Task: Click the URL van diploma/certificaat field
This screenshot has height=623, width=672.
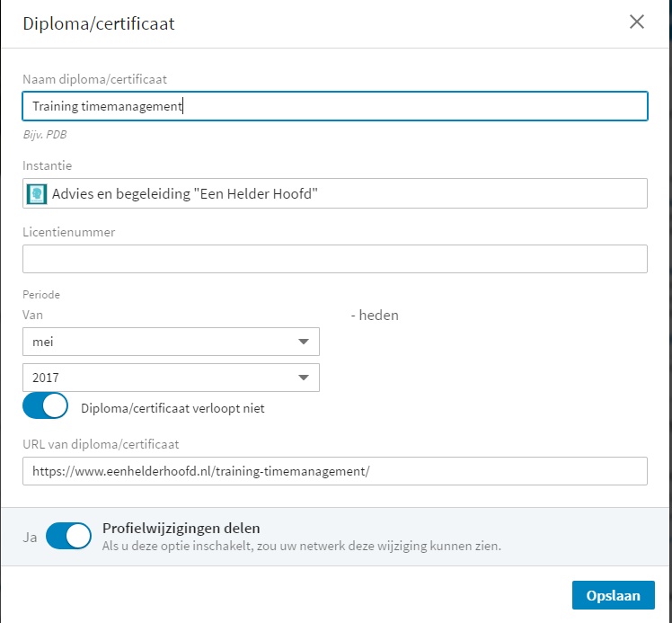Action: 335,471
